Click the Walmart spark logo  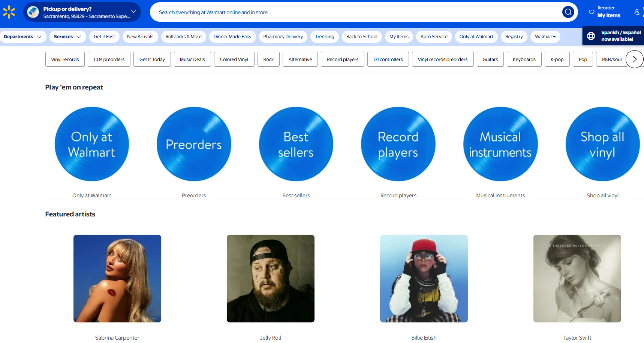coord(9,12)
